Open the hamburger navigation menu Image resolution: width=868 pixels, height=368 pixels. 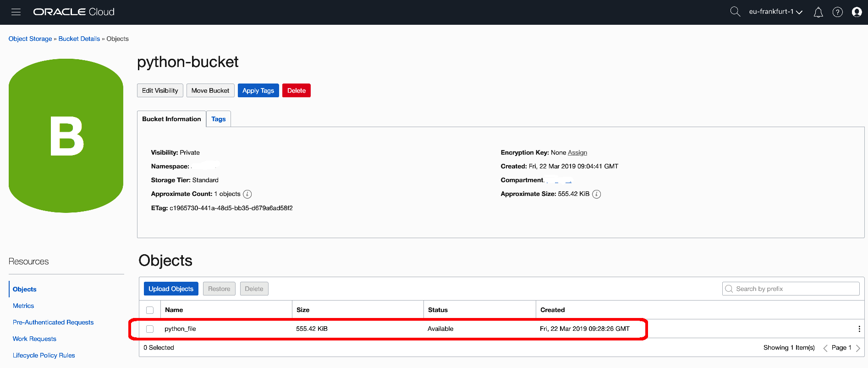(16, 12)
